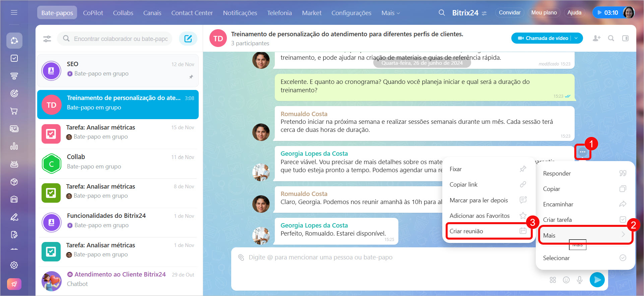Open the message three-dot actions button
The height and width of the screenshot is (296, 644).
pos(583,152)
